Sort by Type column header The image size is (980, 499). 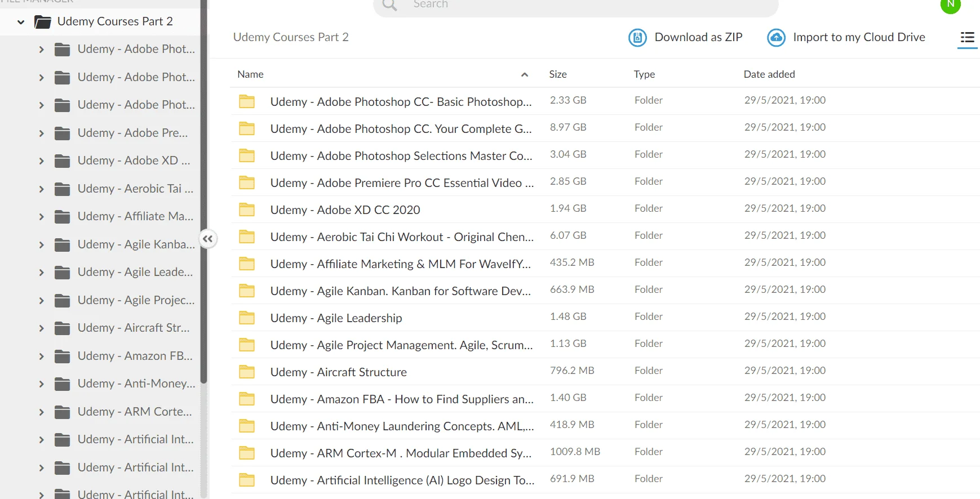pos(644,74)
